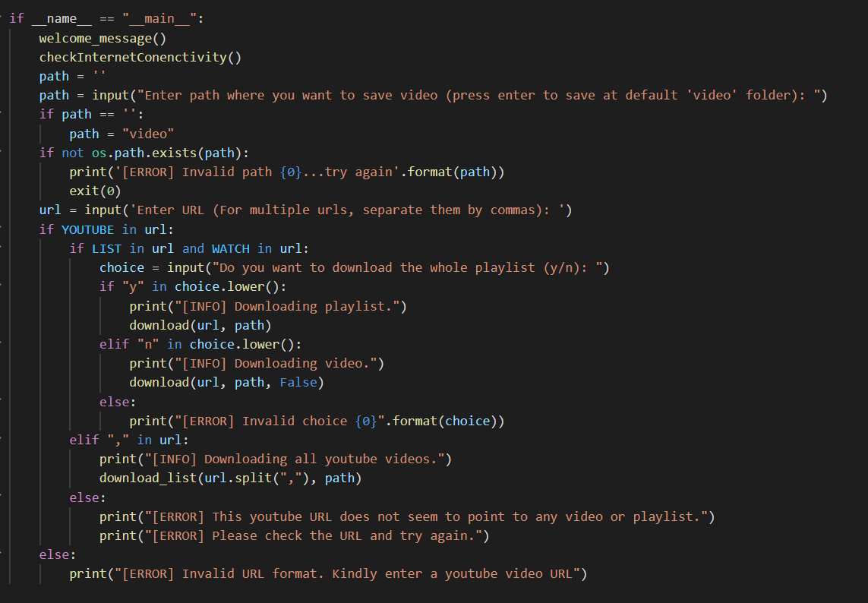Click the elif "n" in choice.lower() line
The width and height of the screenshot is (868, 603).
200,345
